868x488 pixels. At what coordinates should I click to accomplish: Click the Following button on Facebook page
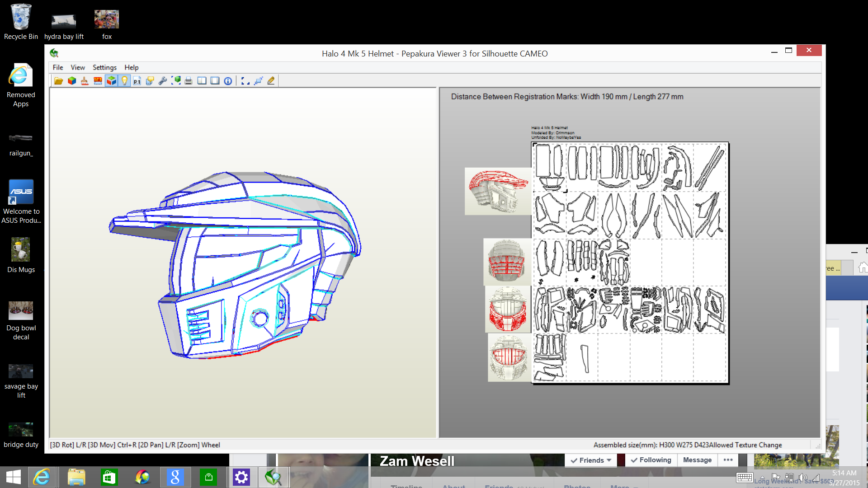pos(651,460)
